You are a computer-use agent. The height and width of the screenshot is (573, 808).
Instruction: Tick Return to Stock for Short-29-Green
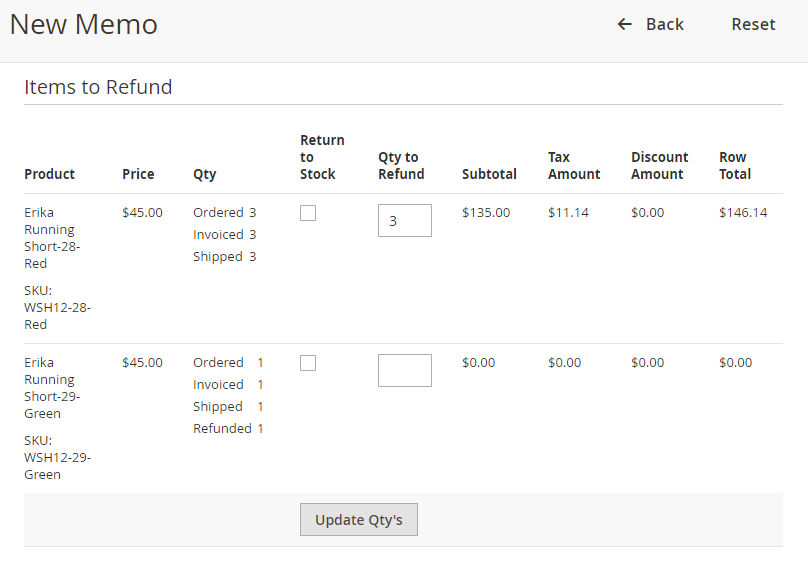tap(308, 363)
